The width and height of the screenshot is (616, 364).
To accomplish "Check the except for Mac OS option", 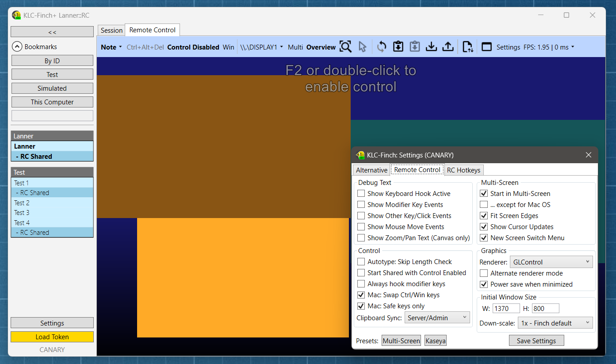I will (x=484, y=204).
